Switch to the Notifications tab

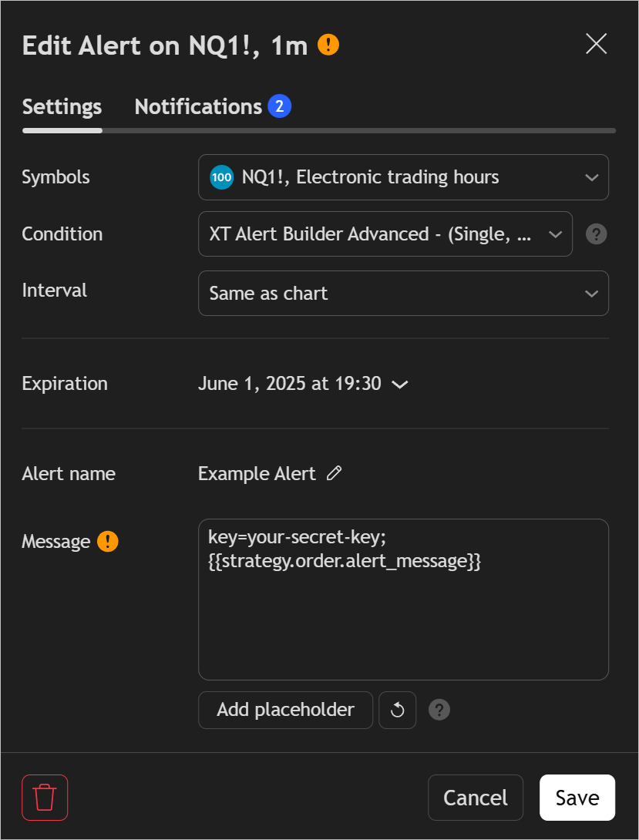200,106
